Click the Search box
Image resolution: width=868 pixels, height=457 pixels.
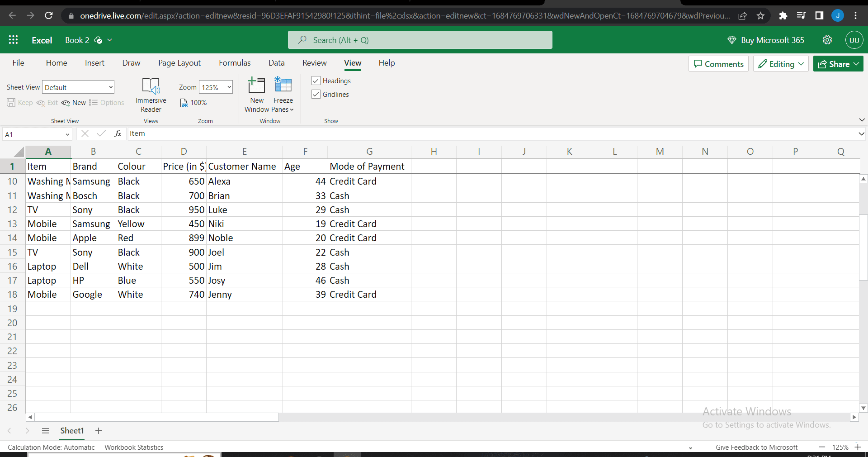click(420, 40)
